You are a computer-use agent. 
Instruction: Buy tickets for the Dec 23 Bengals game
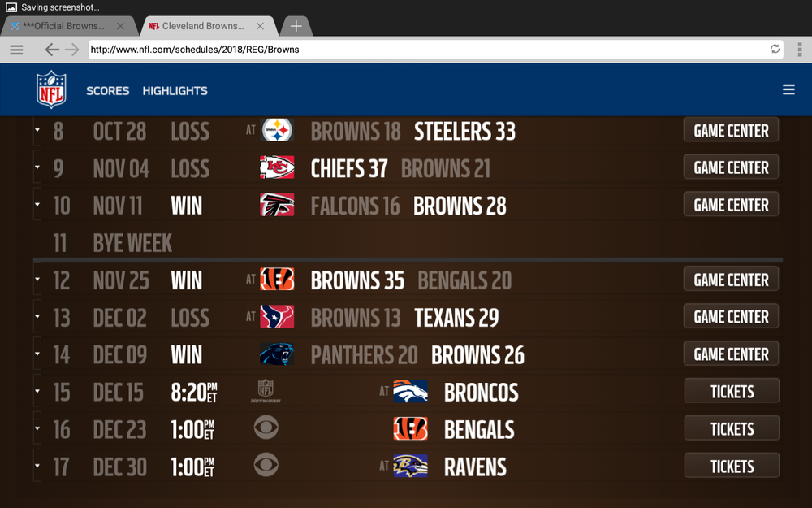[x=732, y=428]
